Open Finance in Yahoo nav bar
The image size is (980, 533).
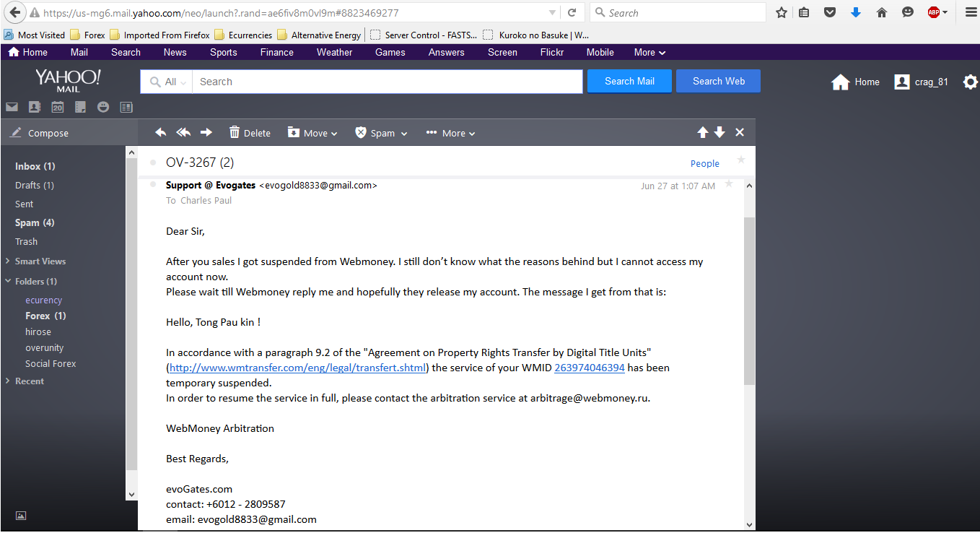pos(277,52)
